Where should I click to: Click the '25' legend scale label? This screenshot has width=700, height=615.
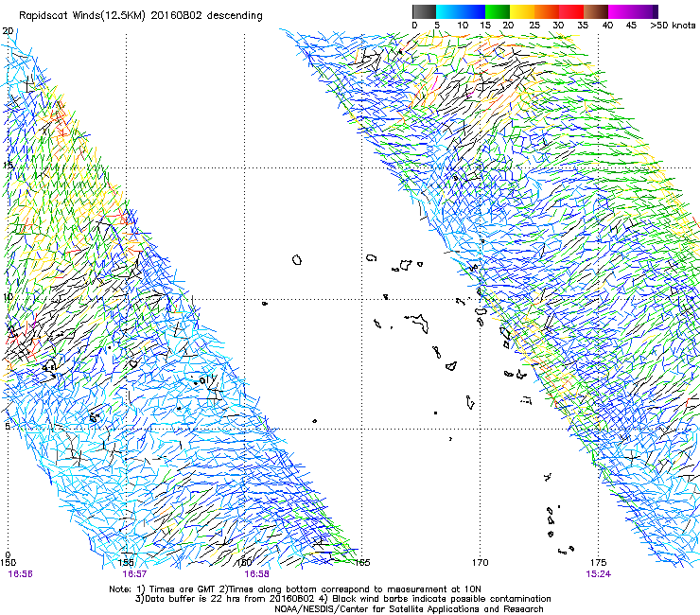534,26
